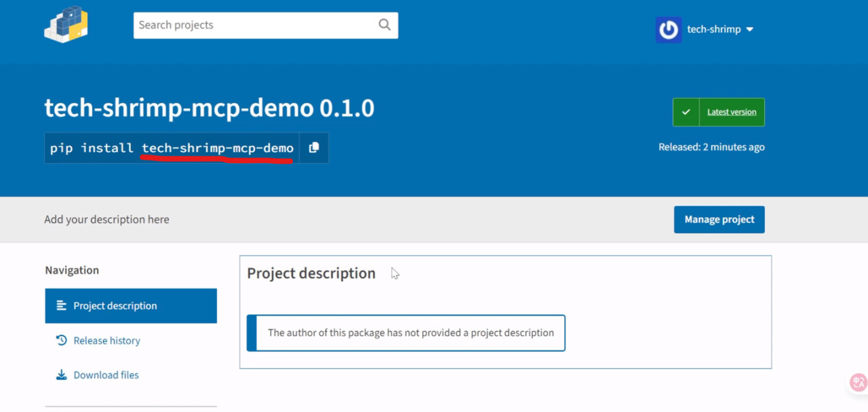Click the pip install command text

pyautogui.click(x=172, y=148)
